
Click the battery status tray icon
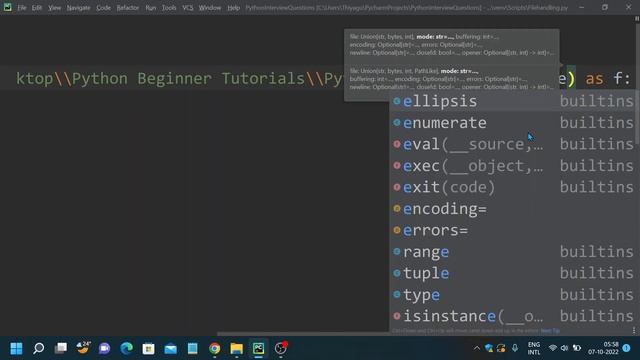coord(577,348)
